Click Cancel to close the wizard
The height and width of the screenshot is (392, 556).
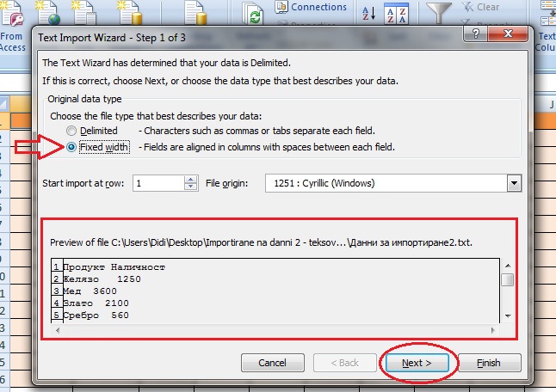(x=272, y=363)
